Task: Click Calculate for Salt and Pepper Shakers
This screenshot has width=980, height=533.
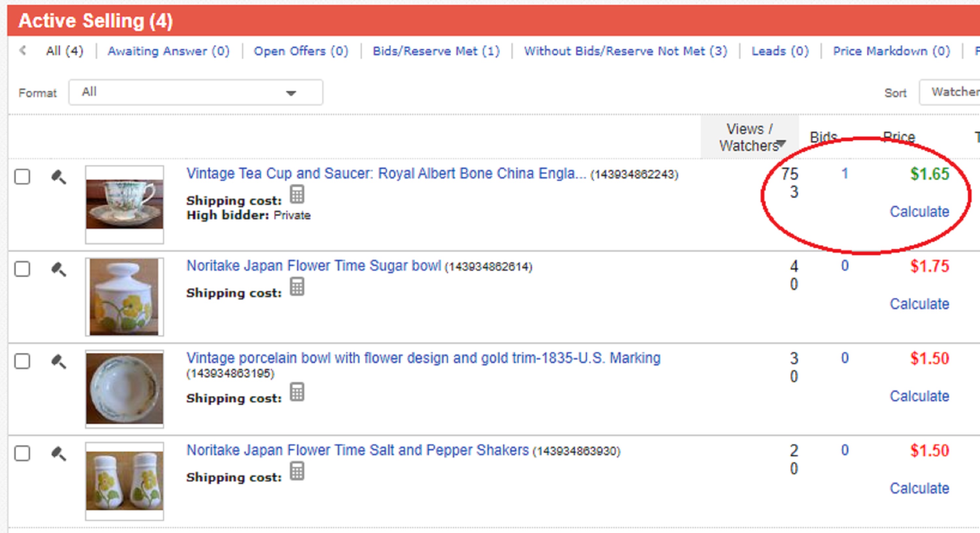Action: pos(920,489)
